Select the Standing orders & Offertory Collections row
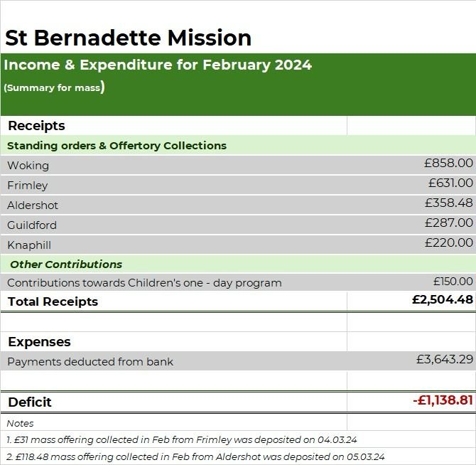Image resolution: width=476 pixels, height=465 pixels. 238,146
